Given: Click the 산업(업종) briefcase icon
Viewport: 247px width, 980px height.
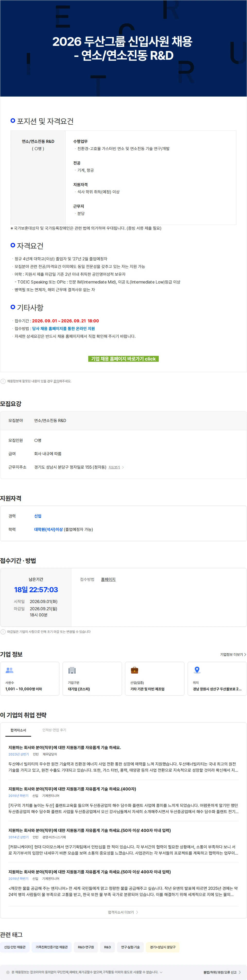Looking at the screenshot, I should click(x=135, y=670).
